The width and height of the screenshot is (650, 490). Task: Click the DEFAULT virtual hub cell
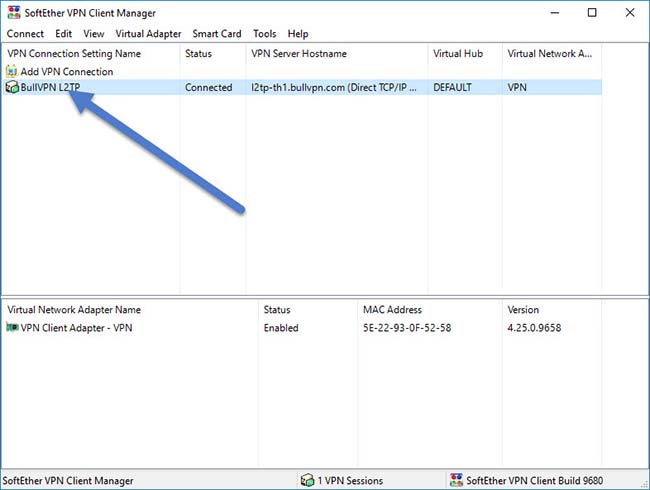click(452, 87)
